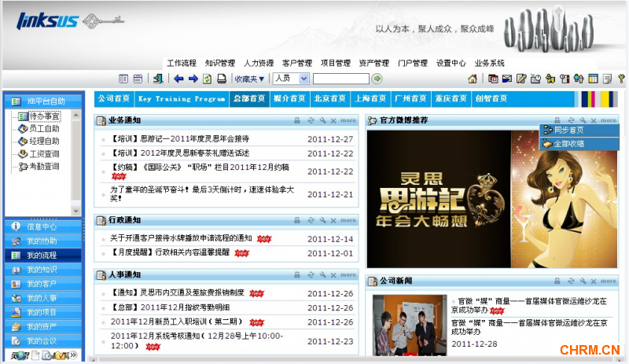Switch to the 创智首页 tab

click(x=491, y=99)
